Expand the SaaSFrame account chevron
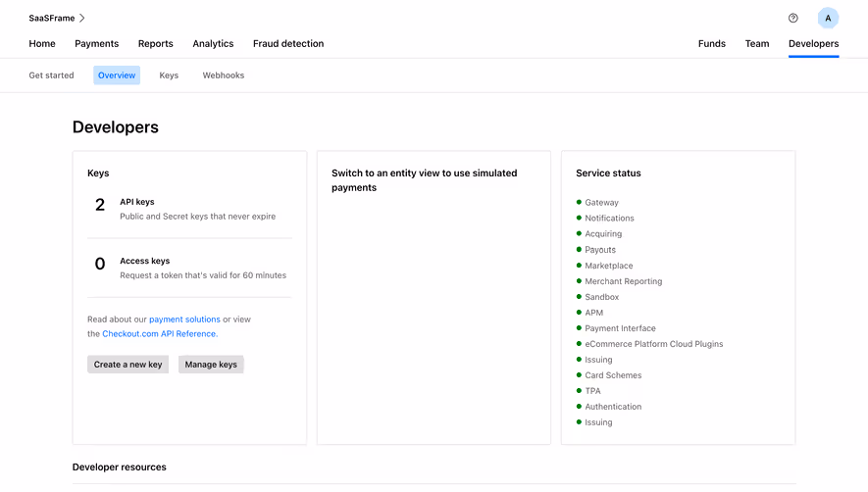Viewport: 868px width, 492px height. [x=82, y=19]
